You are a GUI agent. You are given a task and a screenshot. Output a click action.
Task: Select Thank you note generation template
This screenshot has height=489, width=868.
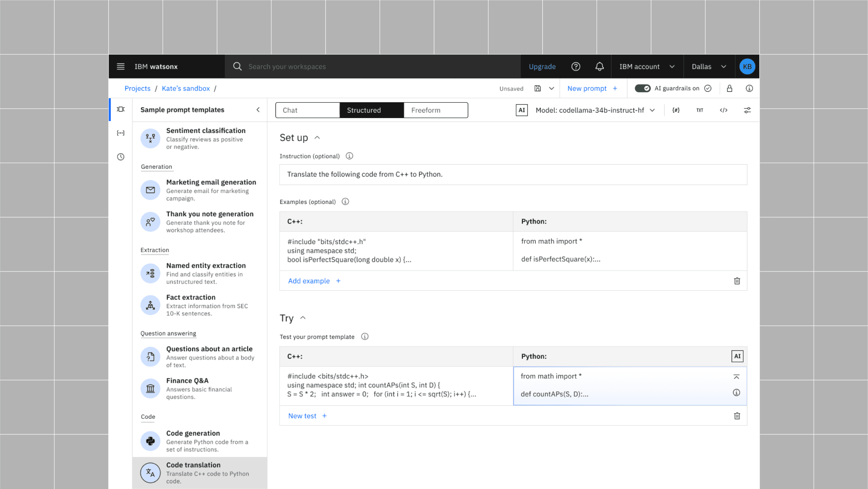(x=200, y=222)
